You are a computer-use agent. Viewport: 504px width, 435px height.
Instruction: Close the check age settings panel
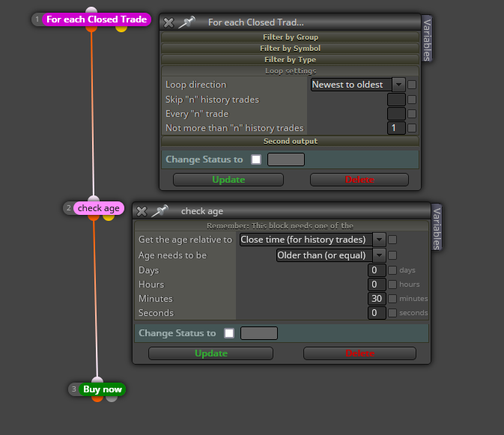tap(142, 211)
